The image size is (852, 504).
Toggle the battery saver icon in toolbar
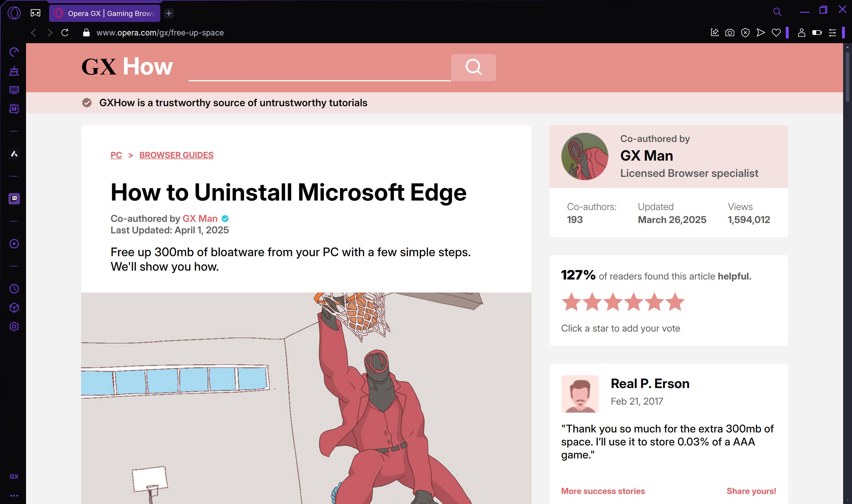tap(817, 33)
